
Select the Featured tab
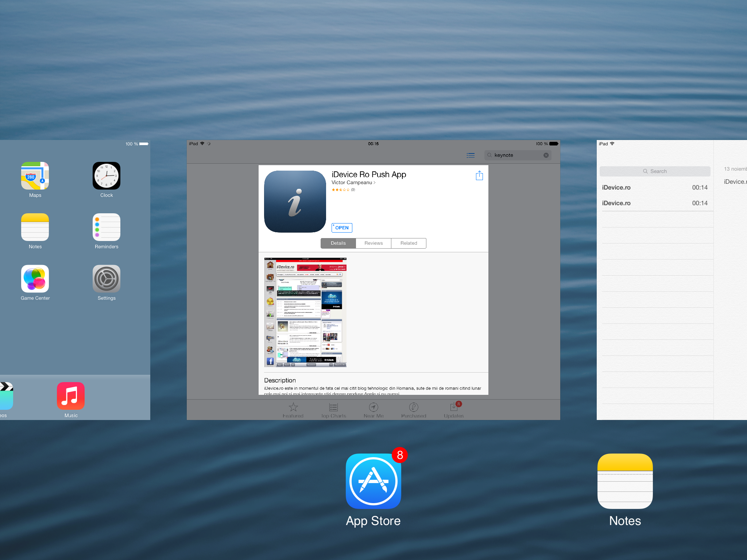(x=293, y=410)
